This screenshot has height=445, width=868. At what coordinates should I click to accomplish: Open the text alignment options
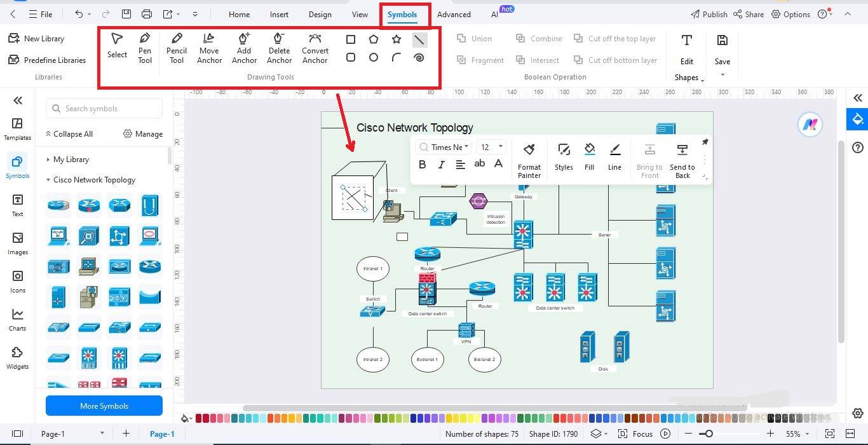point(460,164)
